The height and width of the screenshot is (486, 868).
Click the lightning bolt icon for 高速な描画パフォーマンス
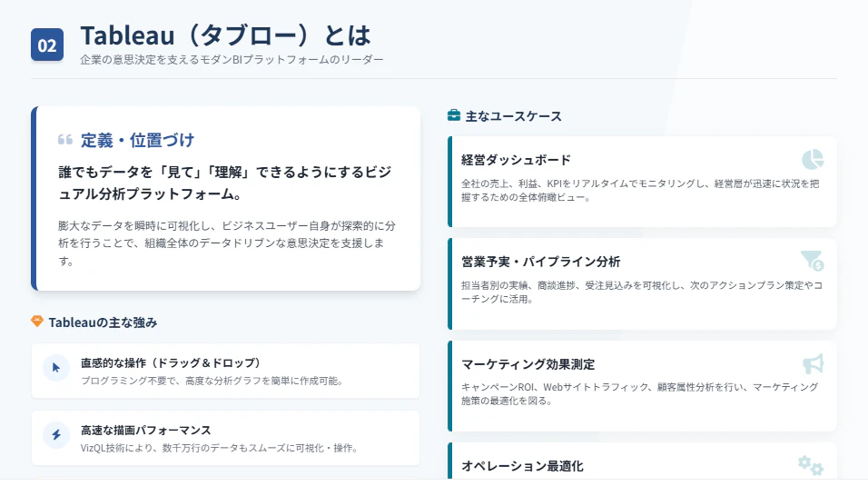(56, 435)
